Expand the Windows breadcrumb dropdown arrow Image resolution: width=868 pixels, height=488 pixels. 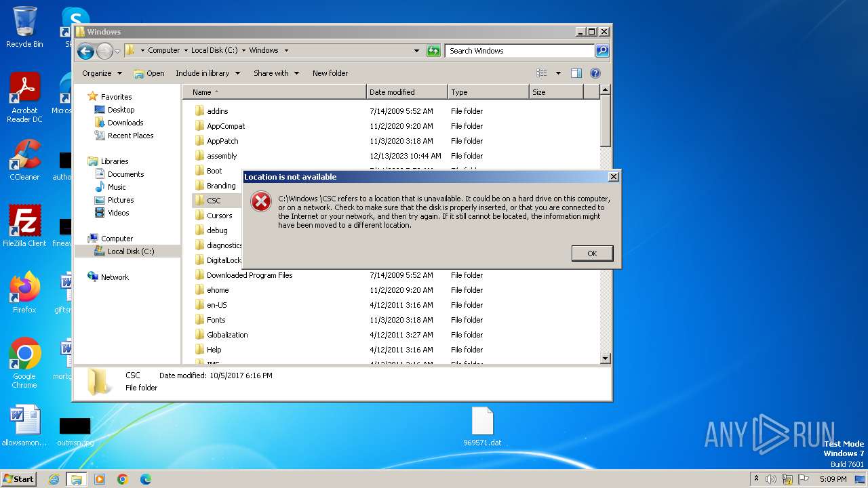pyautogui.click(x=286, y=51)
